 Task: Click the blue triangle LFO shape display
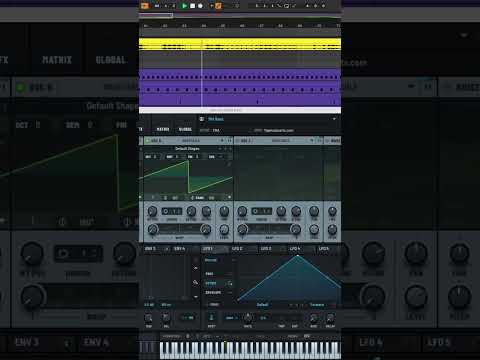[288, 278]
